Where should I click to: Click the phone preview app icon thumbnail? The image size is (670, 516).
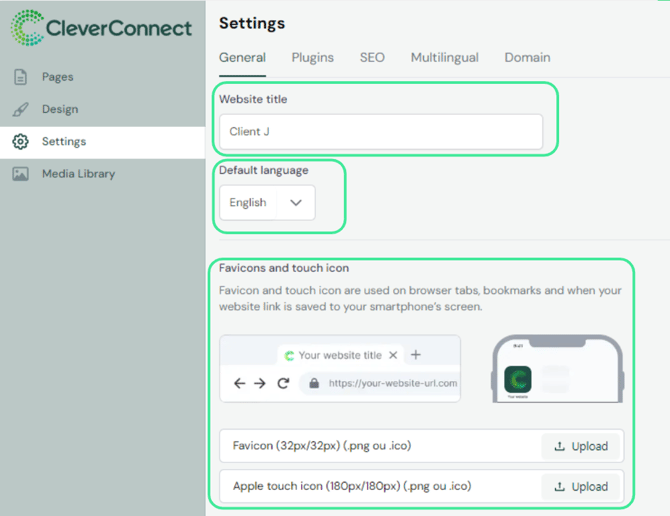(517, 380)
